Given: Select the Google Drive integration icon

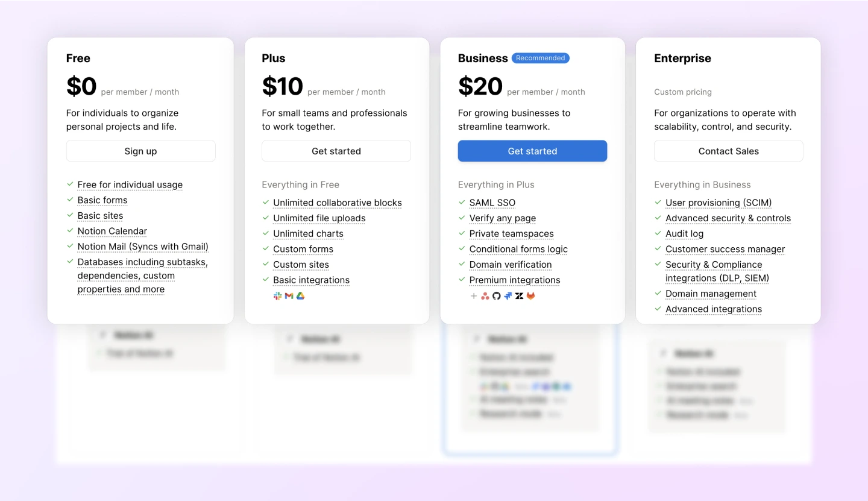Looking at the screenshot, I should tap(300, 296).
